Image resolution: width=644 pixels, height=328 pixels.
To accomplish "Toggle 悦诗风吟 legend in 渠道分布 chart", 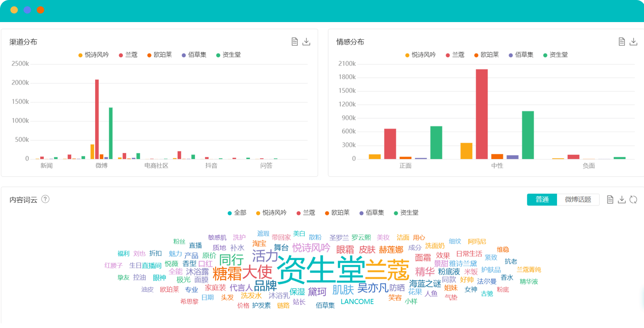I will 93,55.
